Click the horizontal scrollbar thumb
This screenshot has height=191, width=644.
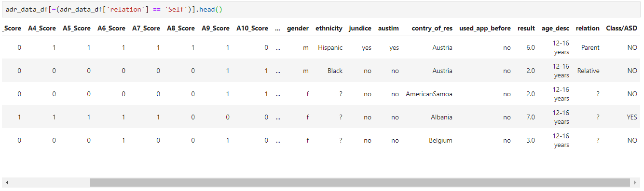coord(360,183)
